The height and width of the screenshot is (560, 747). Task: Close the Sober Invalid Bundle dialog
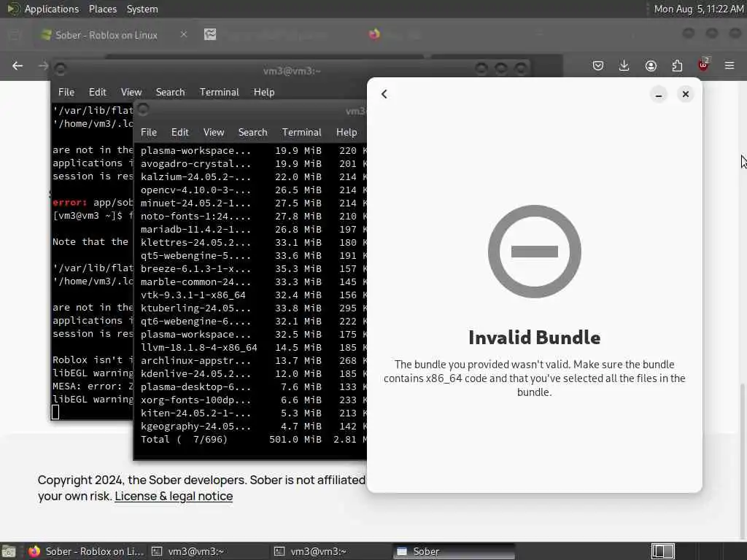(x=686, y=94)
